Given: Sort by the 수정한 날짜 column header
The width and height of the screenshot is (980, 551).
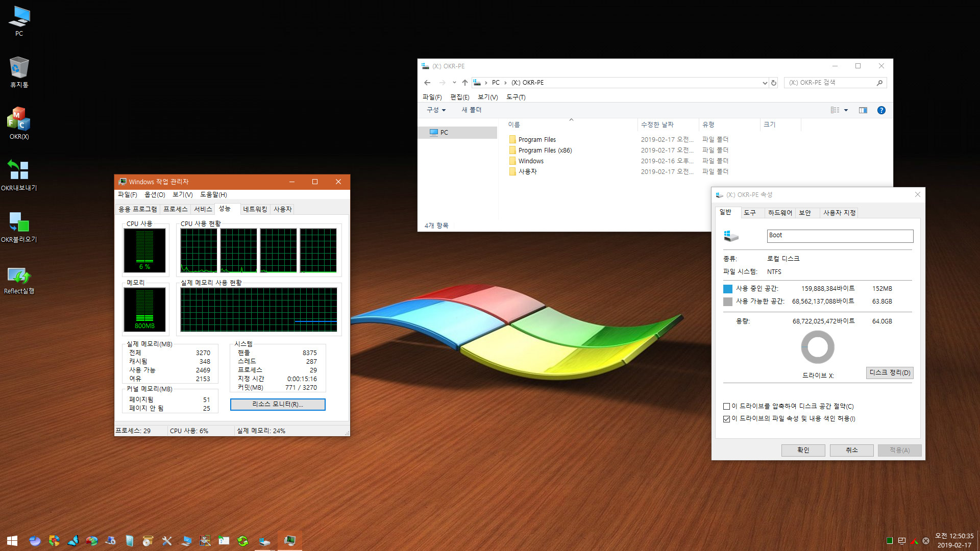Looking at the screenshot, I should [668, 124].
